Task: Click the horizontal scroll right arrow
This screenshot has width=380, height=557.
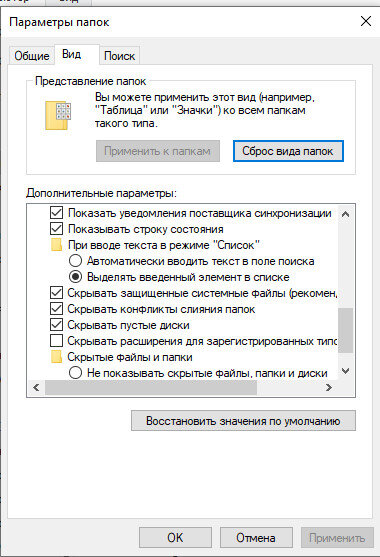Action: coord(329,387)
